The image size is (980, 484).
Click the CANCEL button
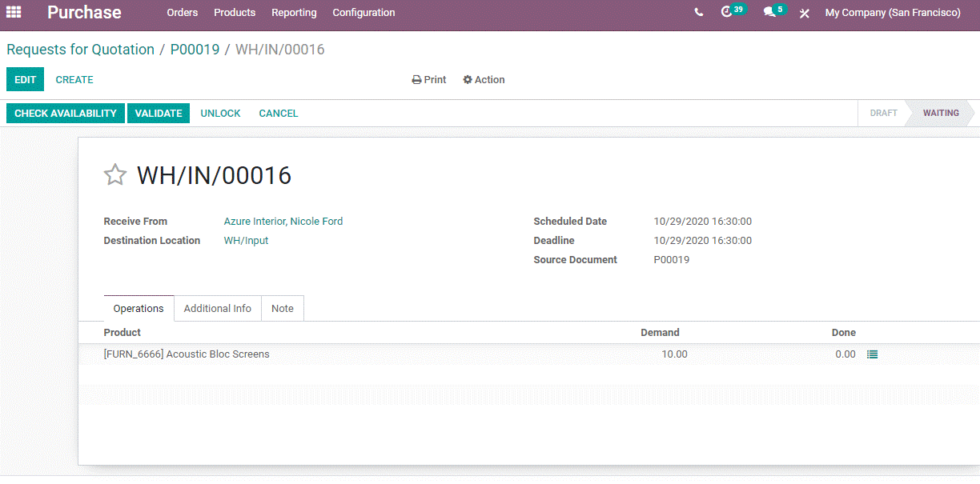click(x=279, y=114)
